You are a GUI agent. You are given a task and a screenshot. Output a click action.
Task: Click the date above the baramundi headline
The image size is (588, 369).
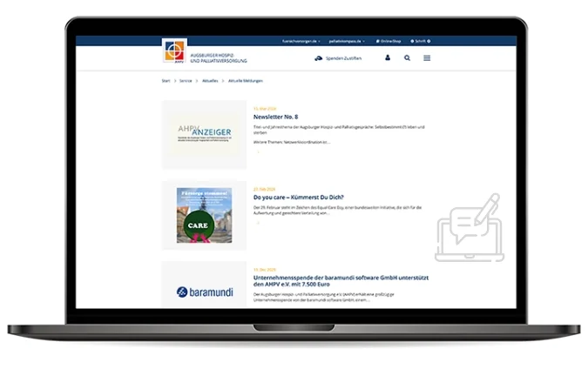click(x=264, y=270)
